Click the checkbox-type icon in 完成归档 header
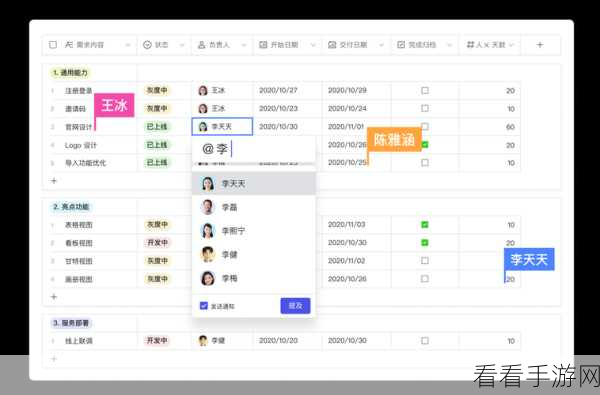Viewport: 600px width, 395px height. pyautogui.click(x=401, y=45)
